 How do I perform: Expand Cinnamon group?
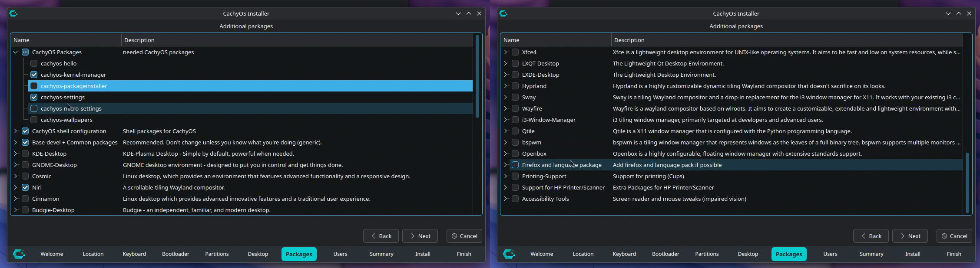[16, 199]
